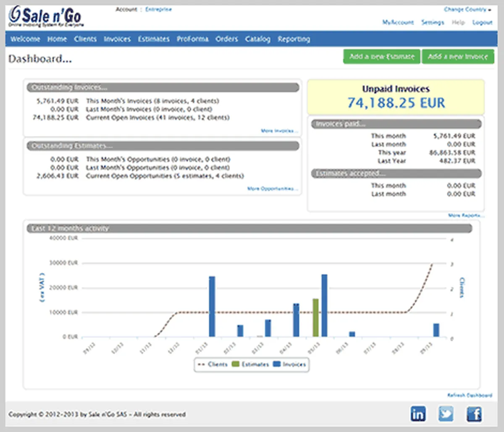Open the Catalog menu item
This screenshot has height=432, width=504.
tap(257, 39)
